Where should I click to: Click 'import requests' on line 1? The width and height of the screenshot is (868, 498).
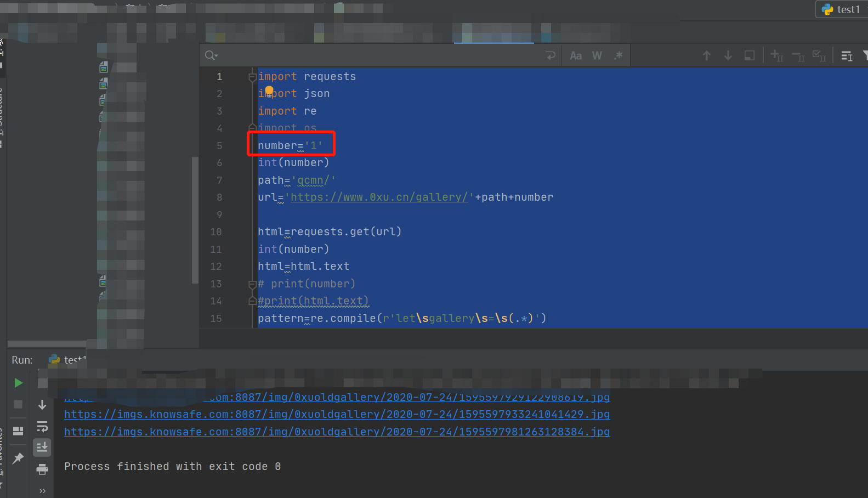coord(307,77)
